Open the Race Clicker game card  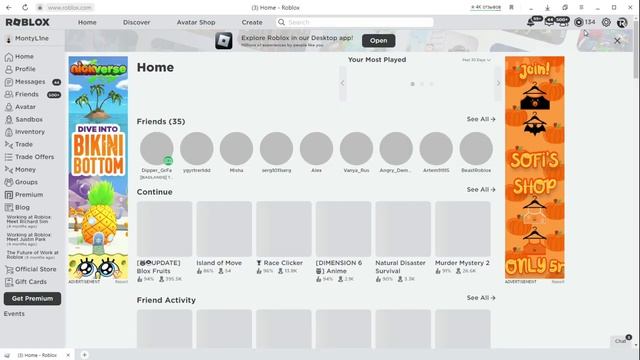coord(284,238)
